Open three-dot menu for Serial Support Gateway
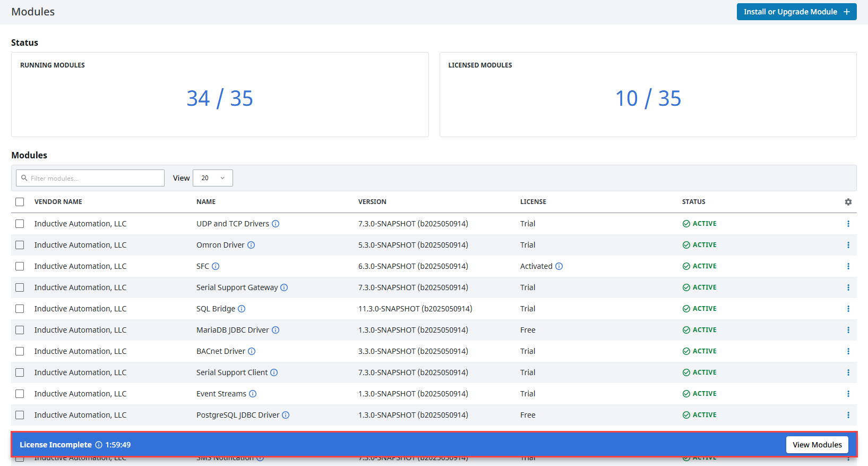Viewport: 868px width, 466px height. [x=848, y=287]
